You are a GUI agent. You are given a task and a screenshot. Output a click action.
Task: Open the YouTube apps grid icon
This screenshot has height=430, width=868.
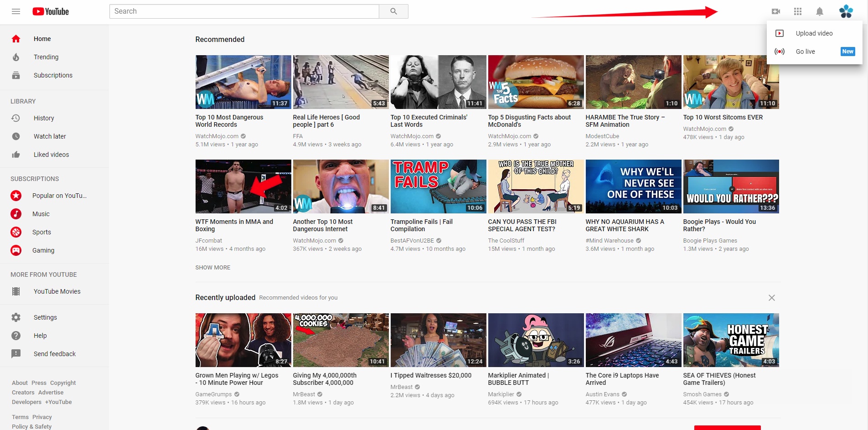[x=797, y=11]
